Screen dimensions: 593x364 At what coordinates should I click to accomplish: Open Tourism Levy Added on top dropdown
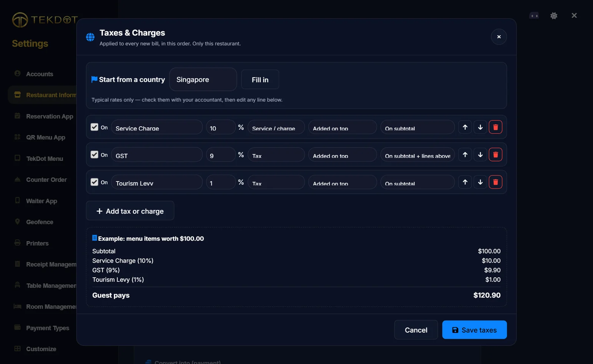click(342, 182)
